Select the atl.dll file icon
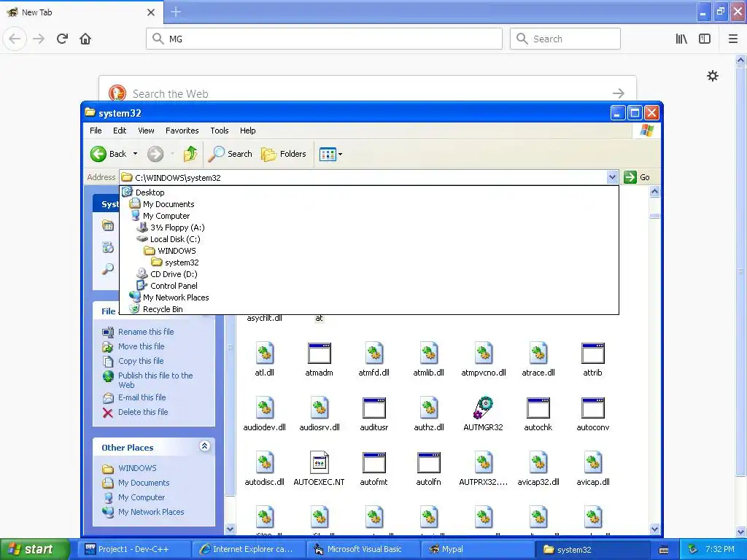Screen dimensions: 747x560 pyautogui.click(x=264, y=354)
